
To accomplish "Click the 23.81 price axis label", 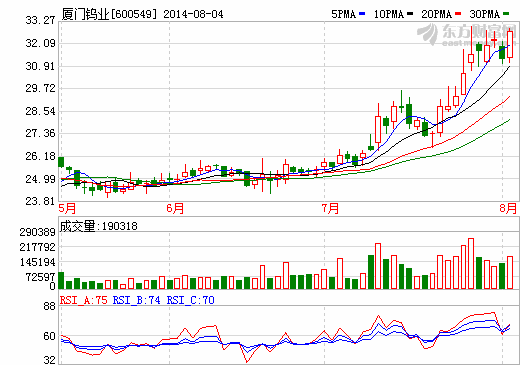I will (x=40, y=201).
